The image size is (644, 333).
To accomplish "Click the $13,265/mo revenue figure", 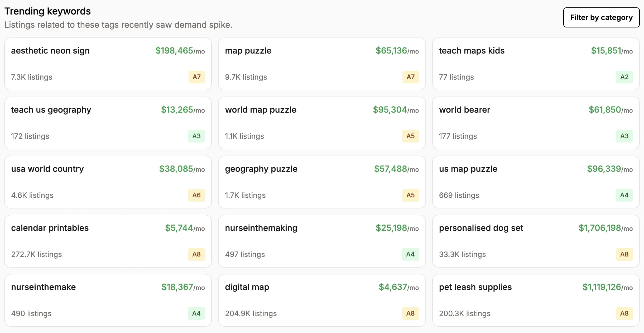I will pos(183,110).
